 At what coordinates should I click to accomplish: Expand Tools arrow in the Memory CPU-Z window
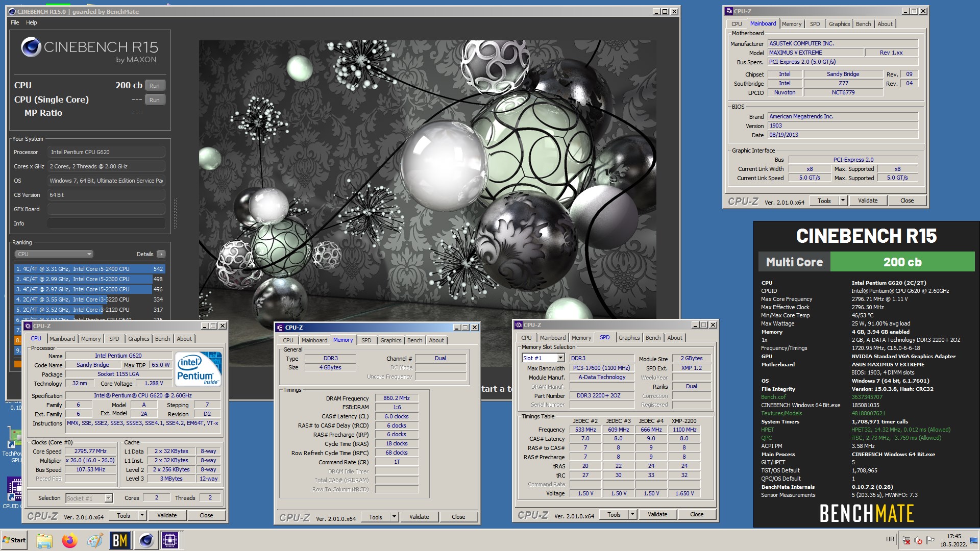[x=394, y=517]
